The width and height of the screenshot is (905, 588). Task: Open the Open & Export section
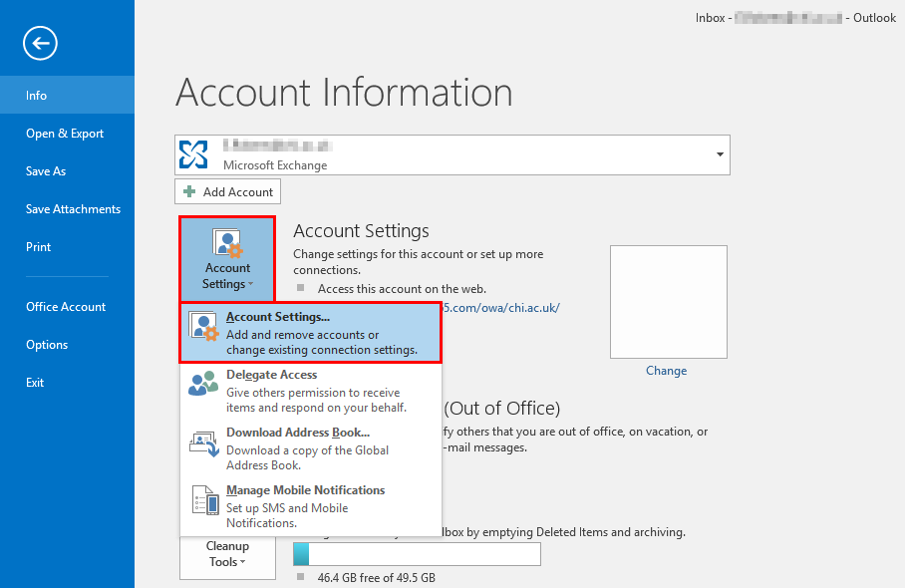(x=67, y=134)
